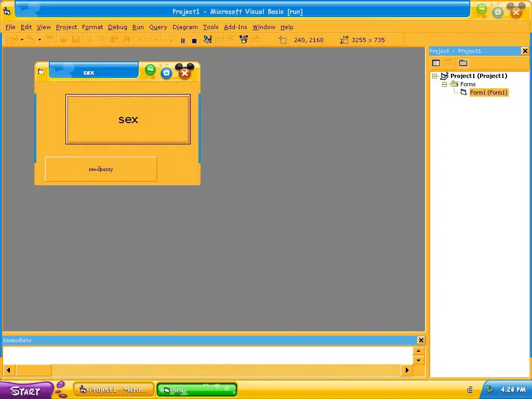Click the Menu Editor toolbar icon

[x=49, y=39]
